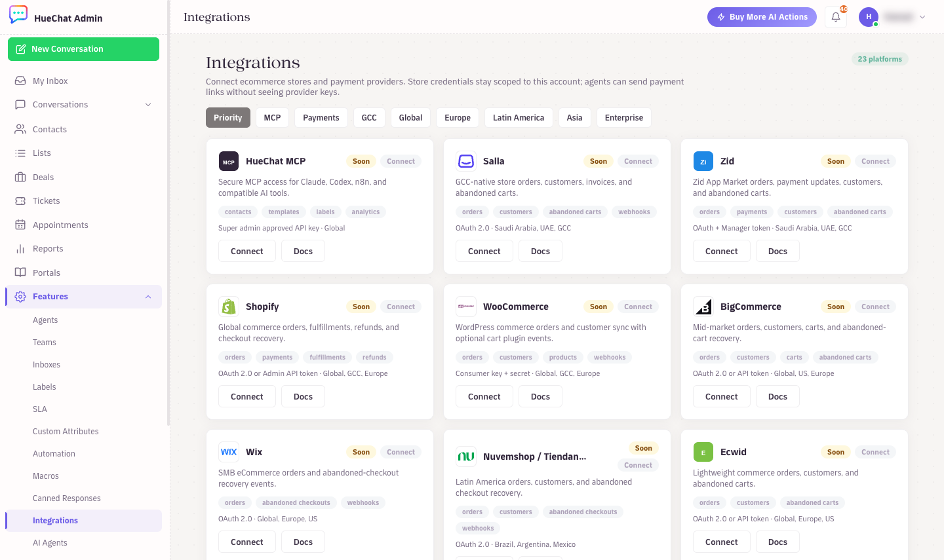
Task: Open AI Agents in sidebar
Action: coord(50,543)
